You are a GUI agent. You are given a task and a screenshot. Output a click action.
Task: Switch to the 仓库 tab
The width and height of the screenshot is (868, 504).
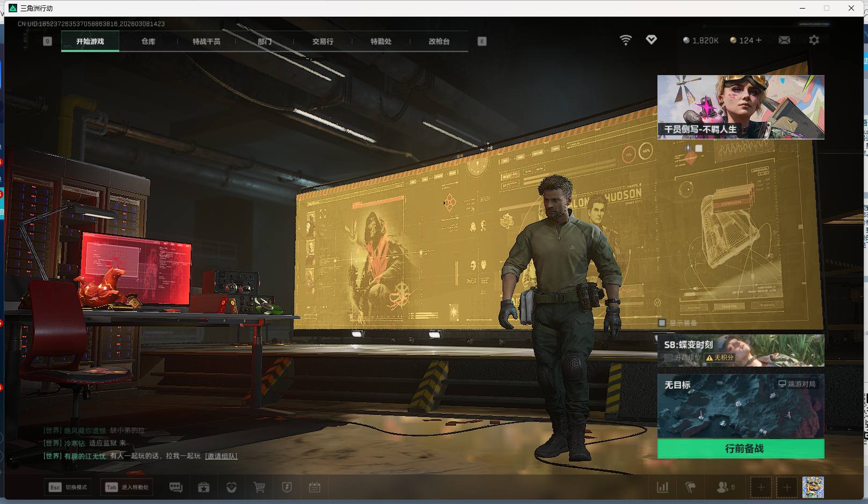tap(148, 41)
